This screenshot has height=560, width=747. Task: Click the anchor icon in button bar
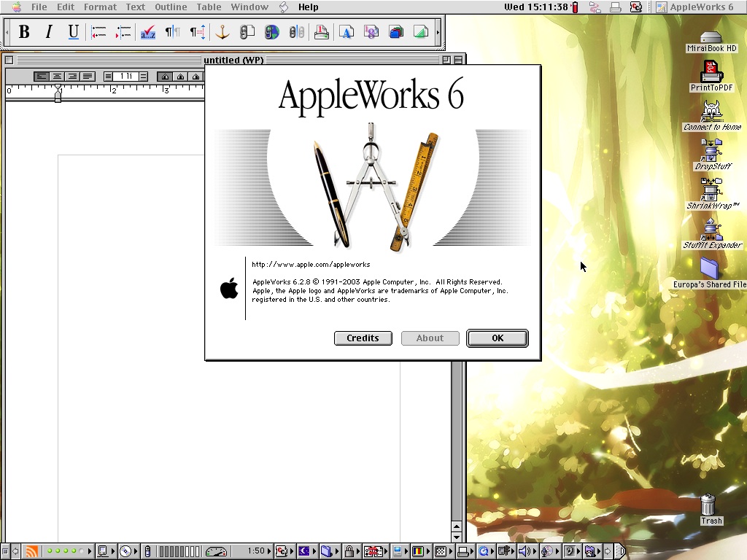(222, 32)
